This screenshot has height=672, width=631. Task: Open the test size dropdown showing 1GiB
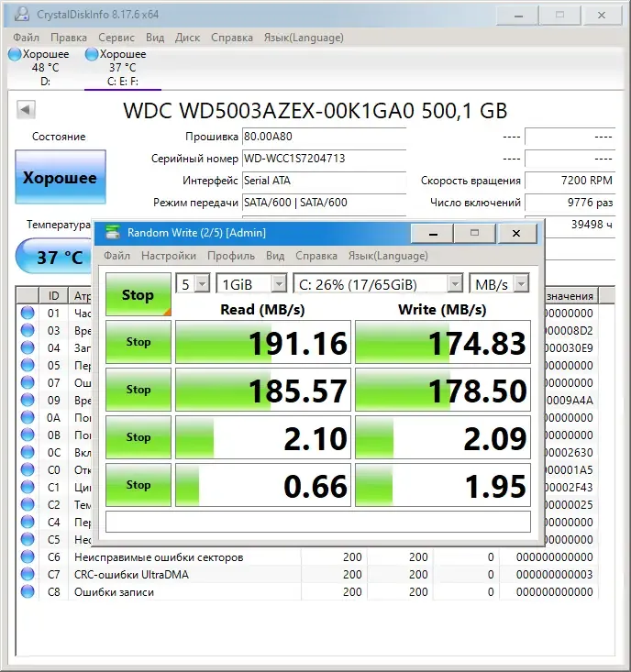coord(251,283)
